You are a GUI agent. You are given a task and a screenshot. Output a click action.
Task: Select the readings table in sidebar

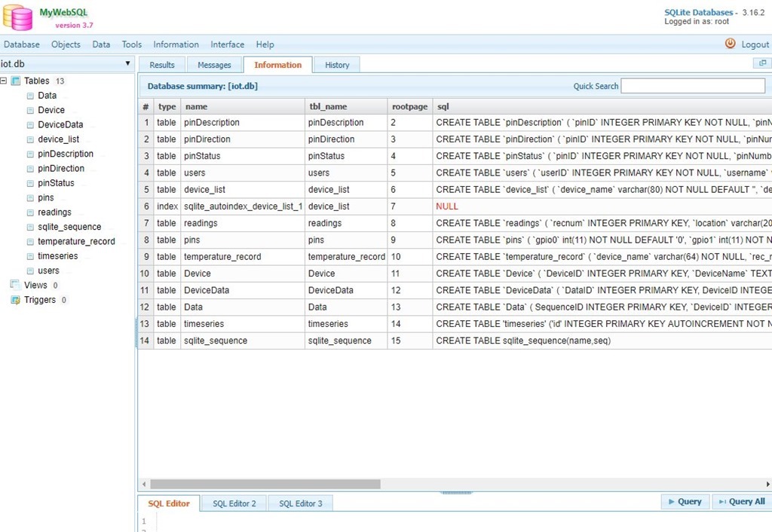[x=54, y=212]
